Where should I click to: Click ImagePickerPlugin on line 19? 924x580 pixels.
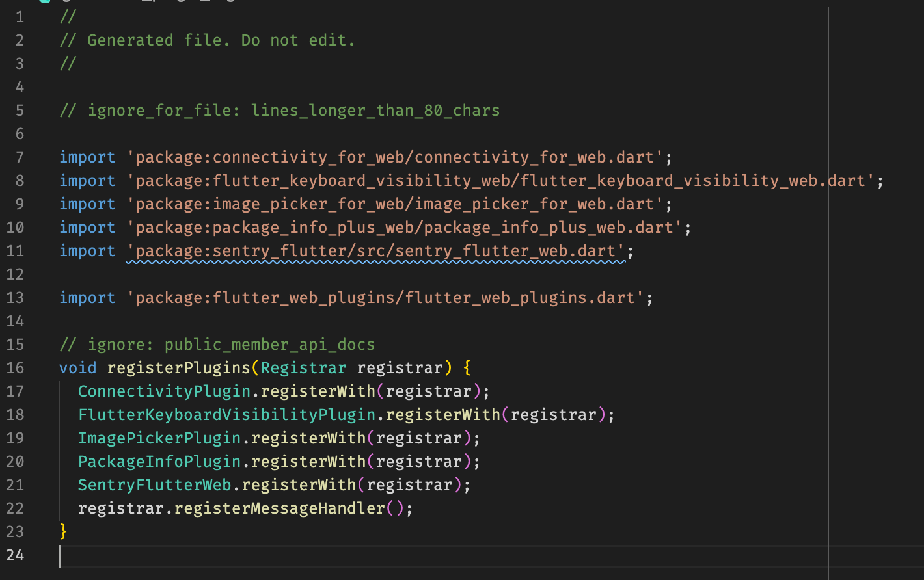tap(160, 438)
